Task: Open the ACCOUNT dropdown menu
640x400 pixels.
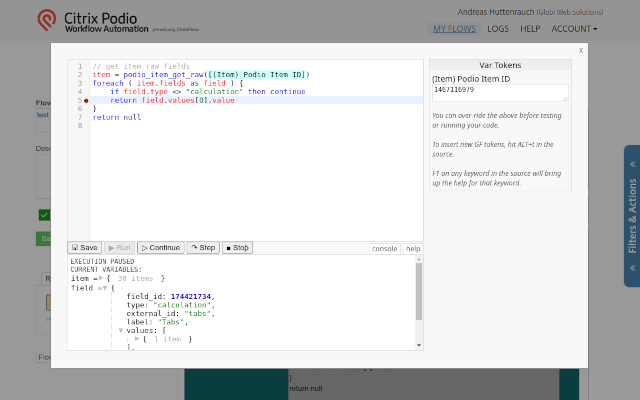Action: click(574, 29)
